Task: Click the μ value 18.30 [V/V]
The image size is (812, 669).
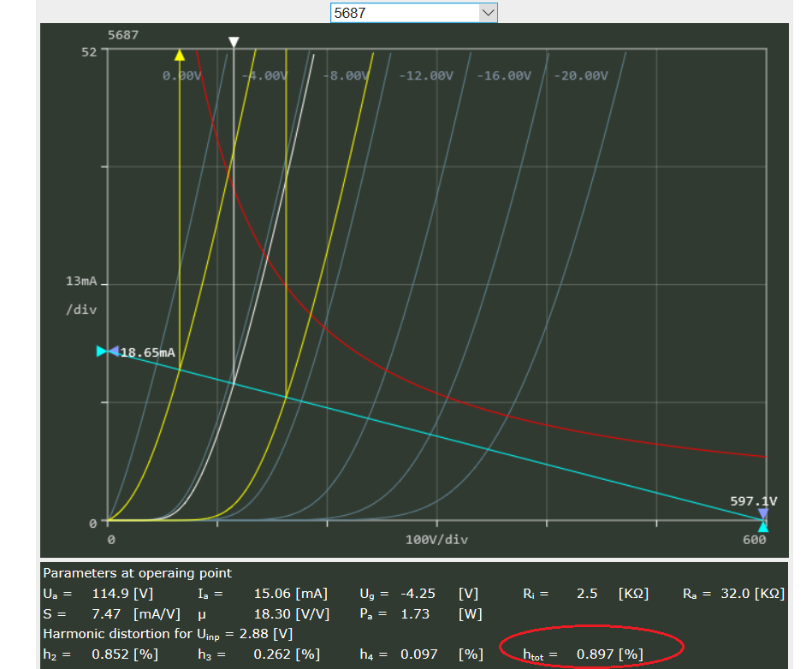Action: coord(292,614)
